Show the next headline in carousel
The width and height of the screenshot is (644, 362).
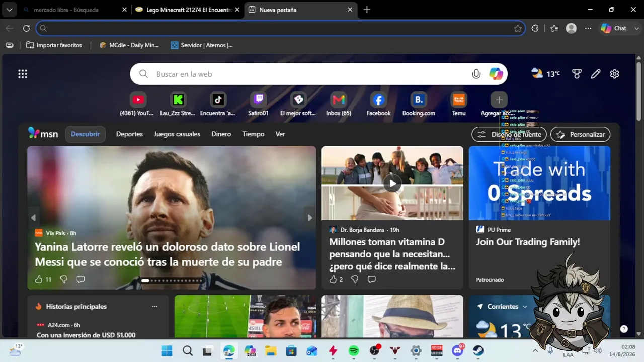tap(310, 218)
